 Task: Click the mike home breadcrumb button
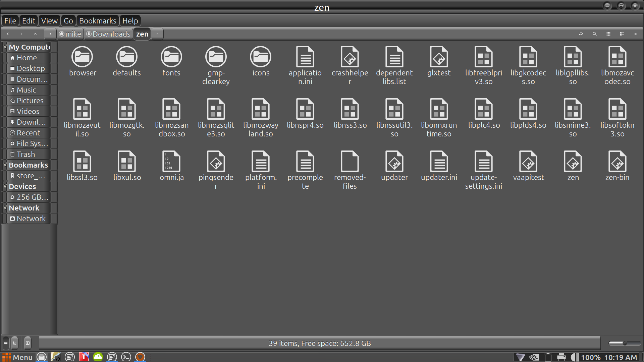click(x=70, y=34)
